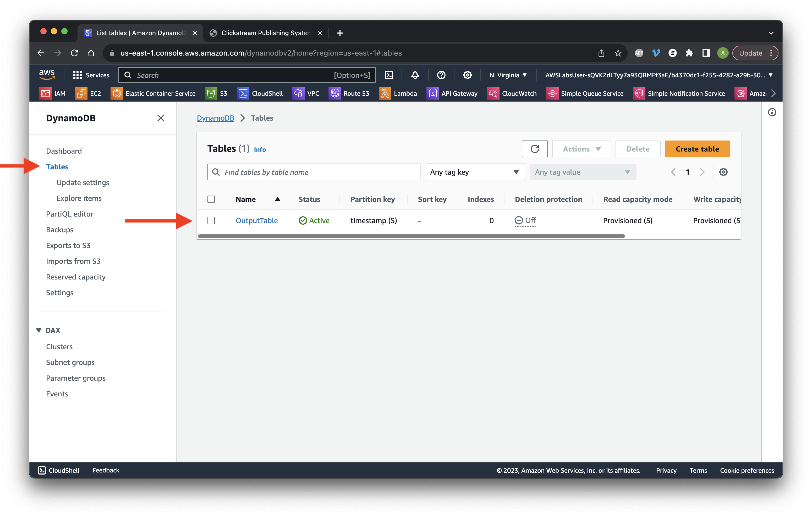Click the horizontal table scrollbar
This screenshot has width=812, height=517.
tap(411, 236)
